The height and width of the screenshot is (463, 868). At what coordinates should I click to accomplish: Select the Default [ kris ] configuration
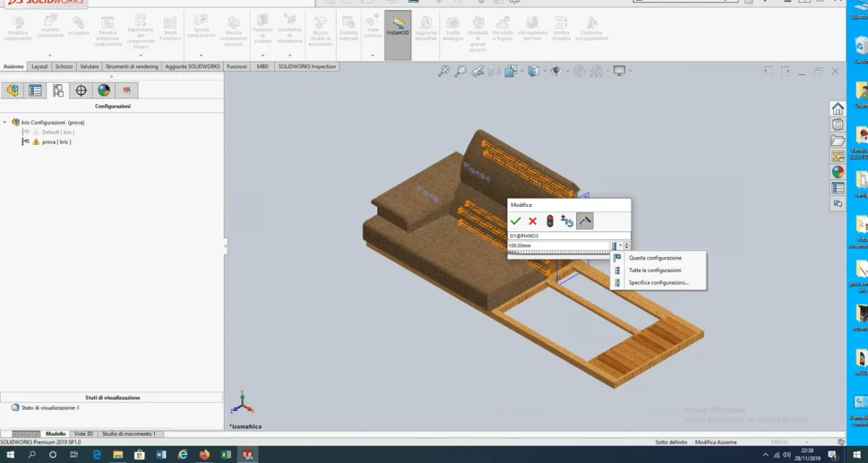[58, 132]
